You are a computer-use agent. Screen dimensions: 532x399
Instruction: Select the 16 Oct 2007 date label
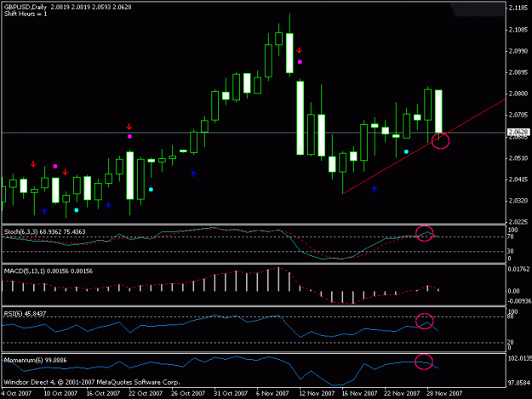pyautogui.click(x=103, y=393)
